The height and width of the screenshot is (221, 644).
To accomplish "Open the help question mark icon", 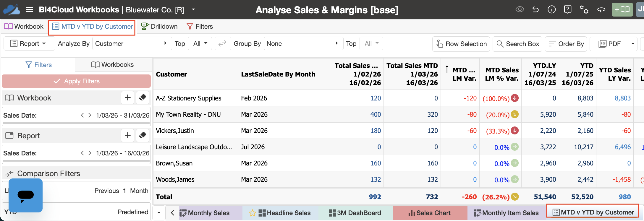I will (x=567, y=9).
